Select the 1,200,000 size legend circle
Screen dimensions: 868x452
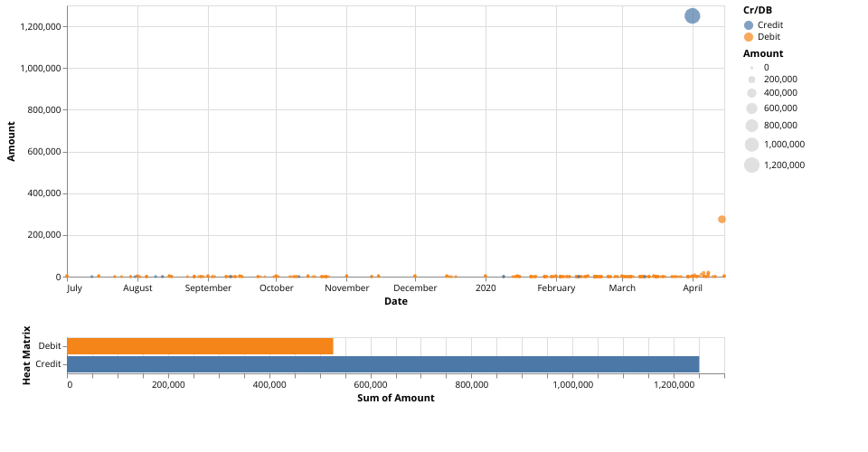click(x=751, y=165)
